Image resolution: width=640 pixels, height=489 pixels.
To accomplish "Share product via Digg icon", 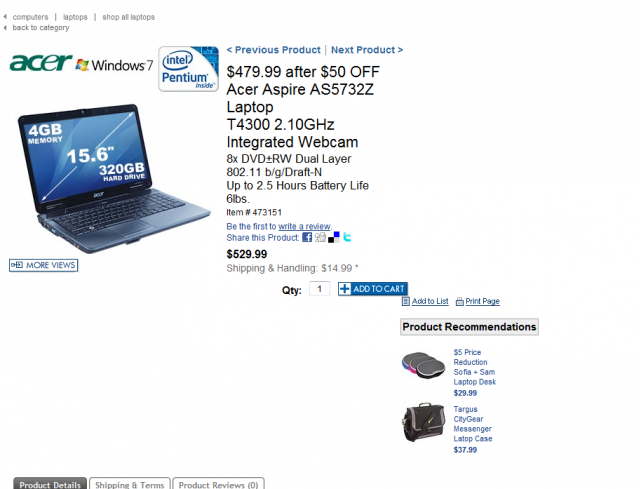I will [320, 237].
